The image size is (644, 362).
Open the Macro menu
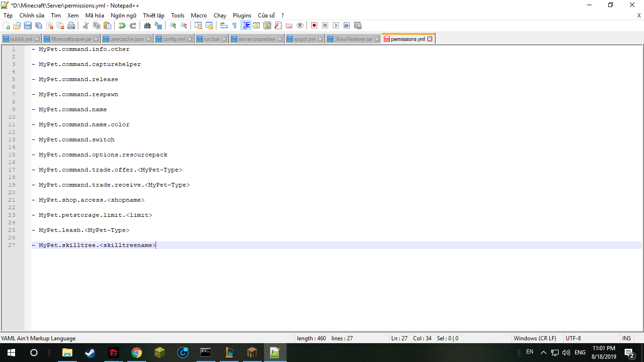[x=198, y=16]
